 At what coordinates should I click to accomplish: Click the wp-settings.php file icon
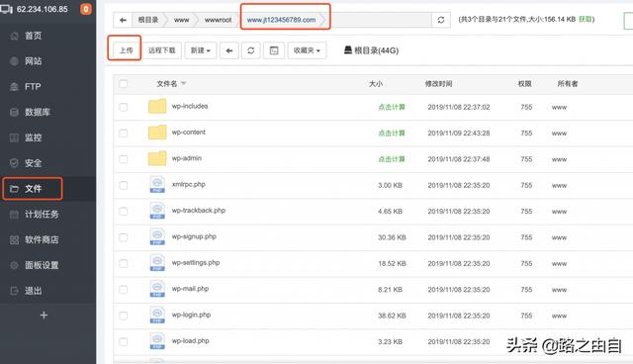click(x=157, y=263)
